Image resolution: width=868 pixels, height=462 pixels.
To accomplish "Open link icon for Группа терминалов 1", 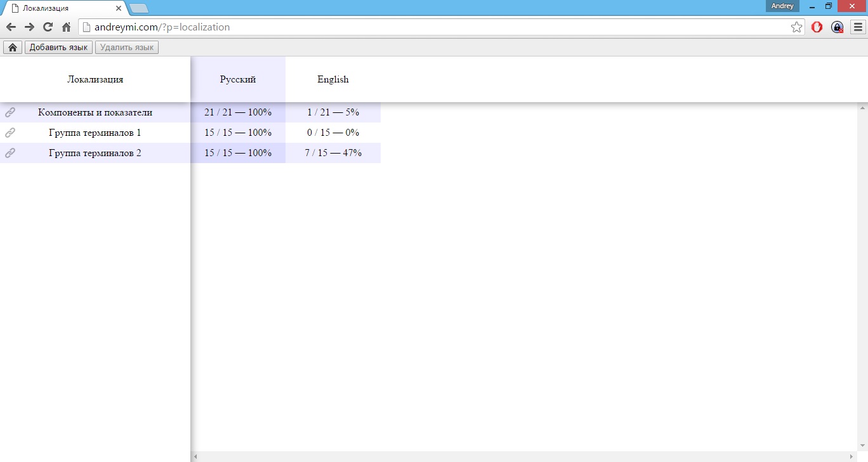I will (x=10, y=133).
